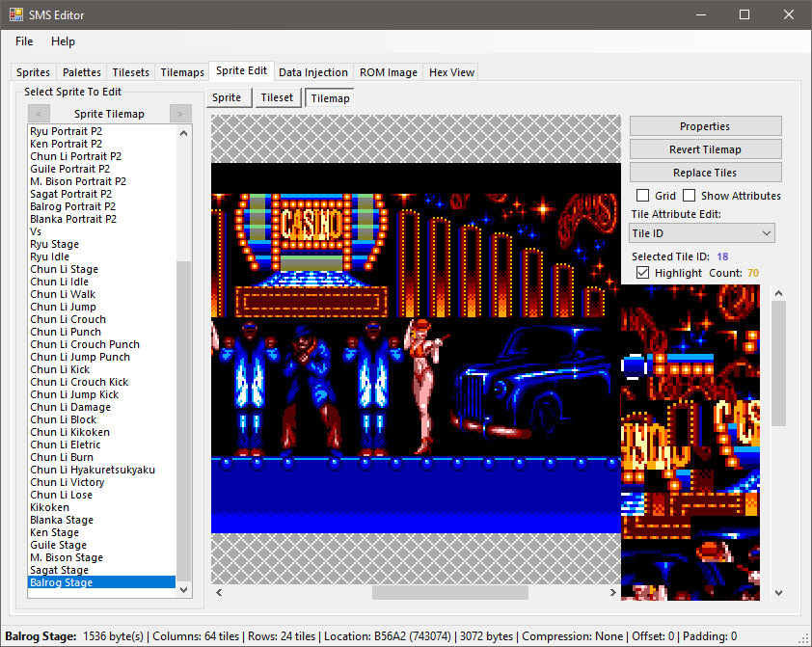Viewport: 812px width, 647px height.
Task: Click the Revert Tilemap button
Action: point(705,149)
